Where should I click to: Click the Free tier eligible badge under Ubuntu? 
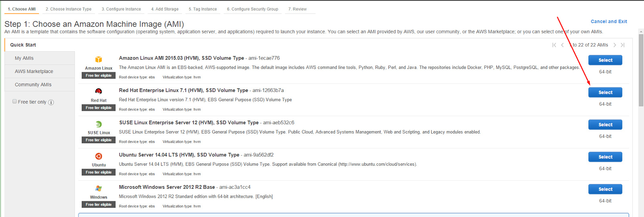tap(99, 172)
